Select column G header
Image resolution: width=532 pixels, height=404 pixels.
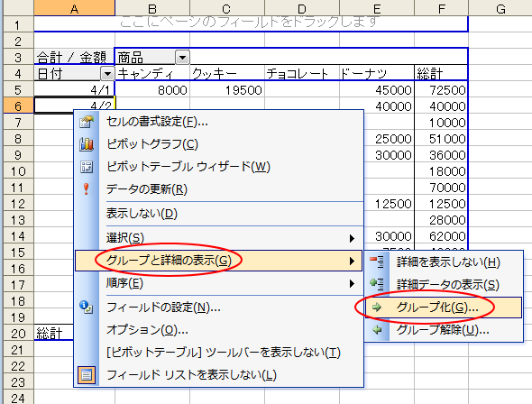[500, 8]
